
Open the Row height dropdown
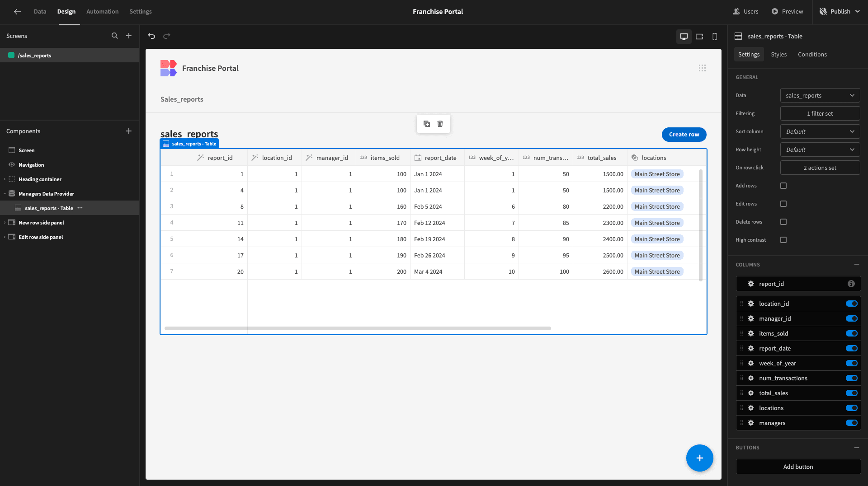(820, 150)
